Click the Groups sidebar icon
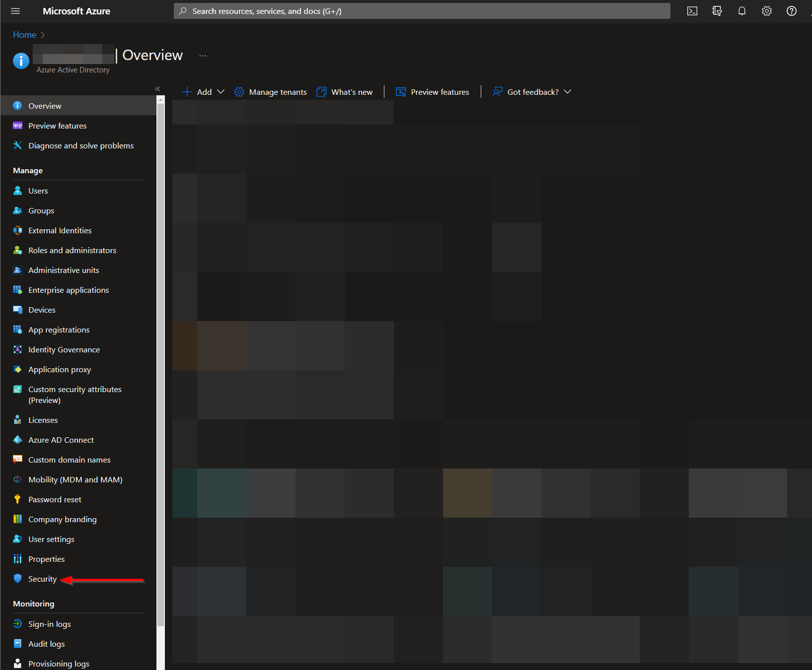The height and width of the screenshot is (670, 812). pyautogui.click(x=17, y=210)
